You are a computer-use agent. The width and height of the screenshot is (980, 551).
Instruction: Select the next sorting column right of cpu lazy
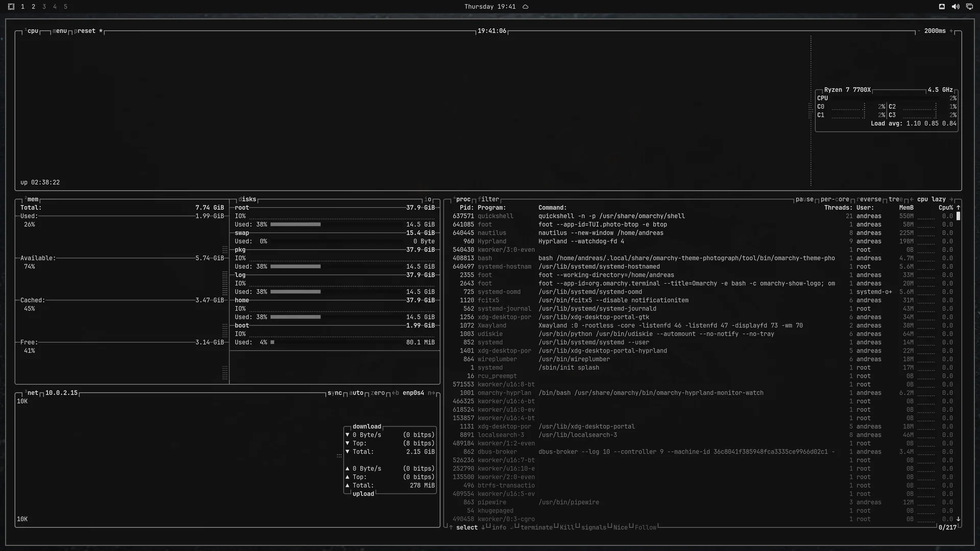coord(951,199)
